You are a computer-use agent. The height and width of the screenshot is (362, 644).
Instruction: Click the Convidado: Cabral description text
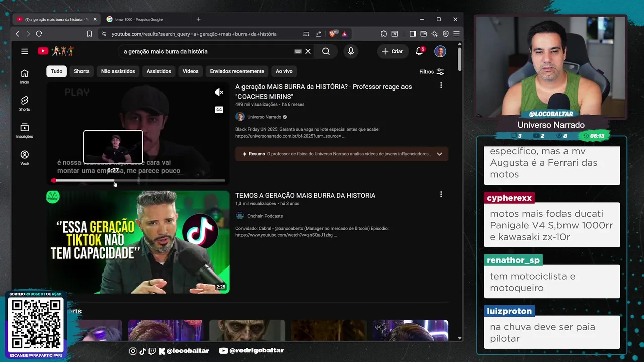pos(312,232)
